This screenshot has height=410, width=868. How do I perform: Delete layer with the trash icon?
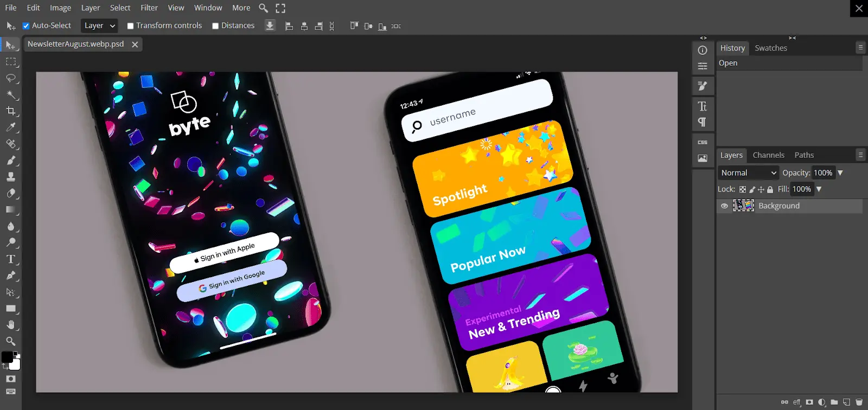(859, 402)
